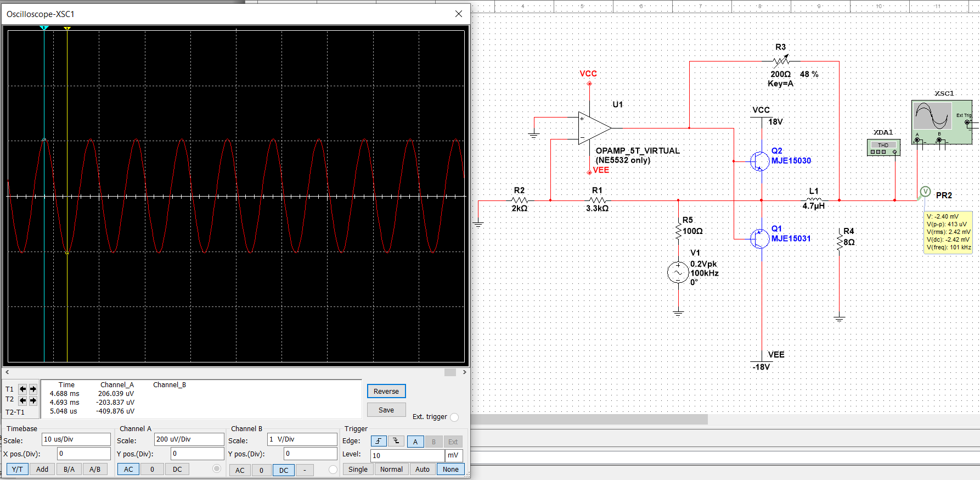
Task: Move cursor T2 left with its arrow
Action: 23,400
